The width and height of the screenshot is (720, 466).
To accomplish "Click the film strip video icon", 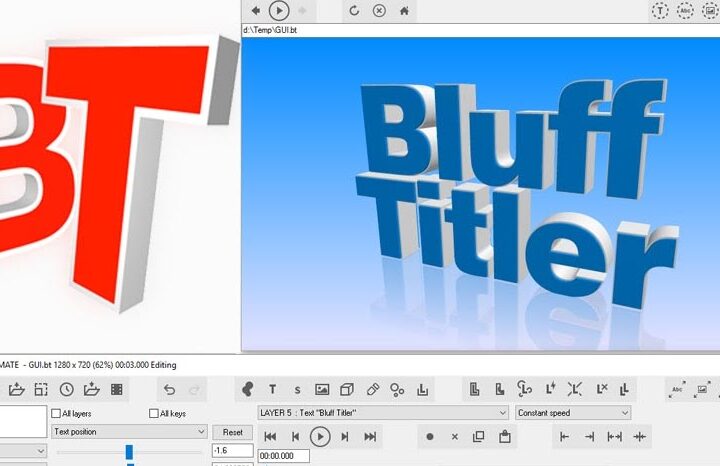I will pyautogui.click(x=117, y=389).
